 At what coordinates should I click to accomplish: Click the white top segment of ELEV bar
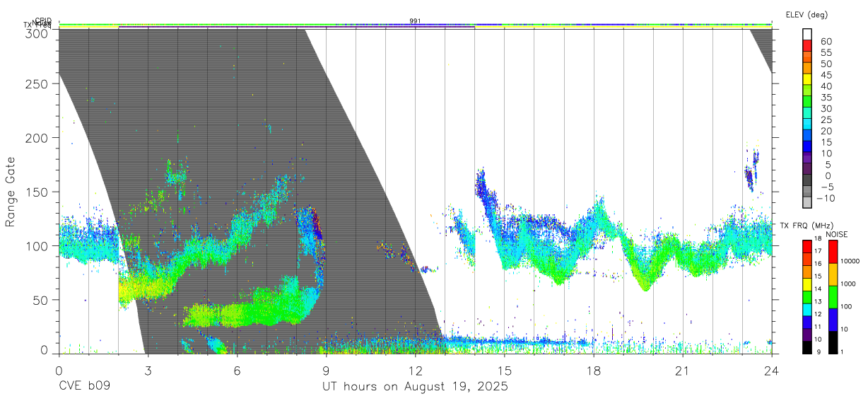pos(807,33)
